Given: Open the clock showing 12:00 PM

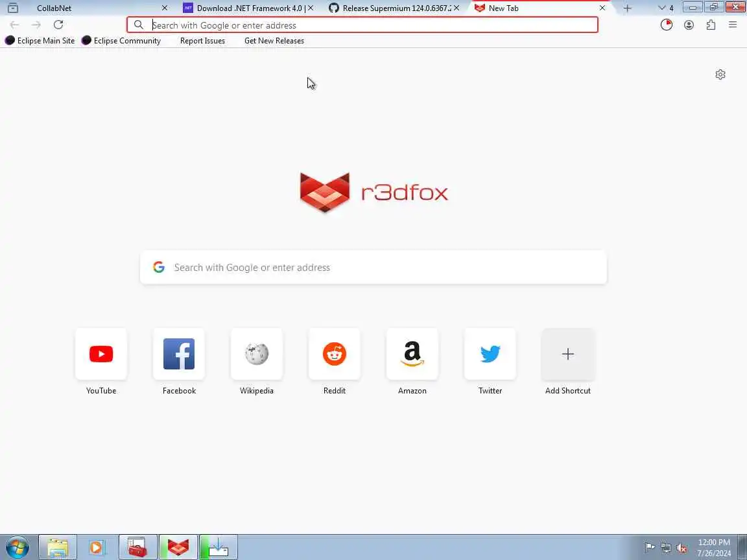Looking at the screenshot, I should tap(714, 548).
